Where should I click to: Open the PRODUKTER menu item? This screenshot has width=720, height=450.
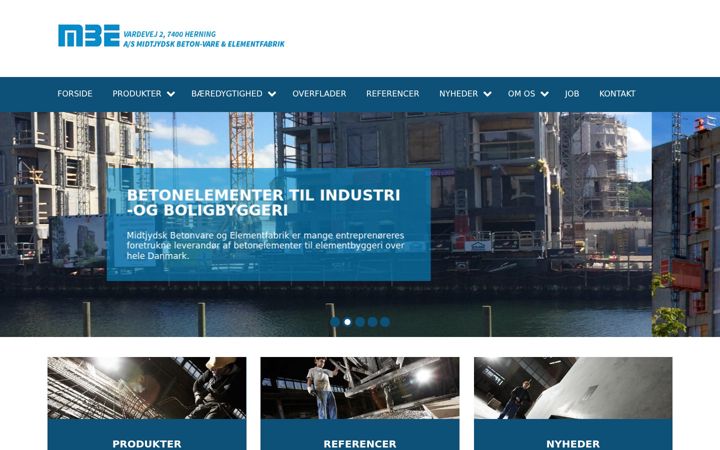pos(137,94)
